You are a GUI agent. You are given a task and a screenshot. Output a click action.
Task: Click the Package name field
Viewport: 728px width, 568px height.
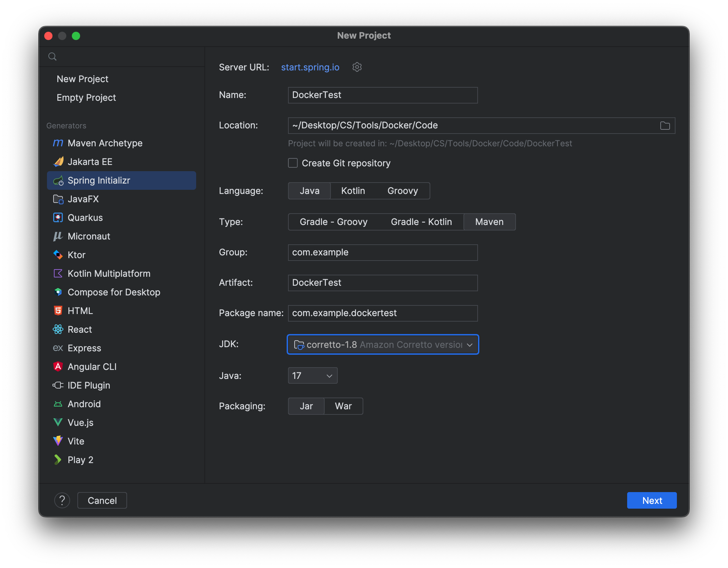point(383,313)
